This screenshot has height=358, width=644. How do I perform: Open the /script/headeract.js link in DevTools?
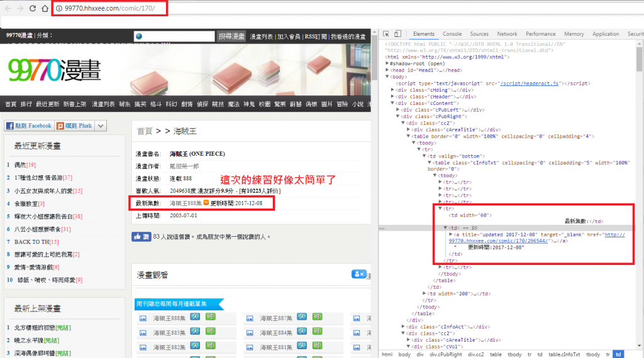[x=530, y=84]
